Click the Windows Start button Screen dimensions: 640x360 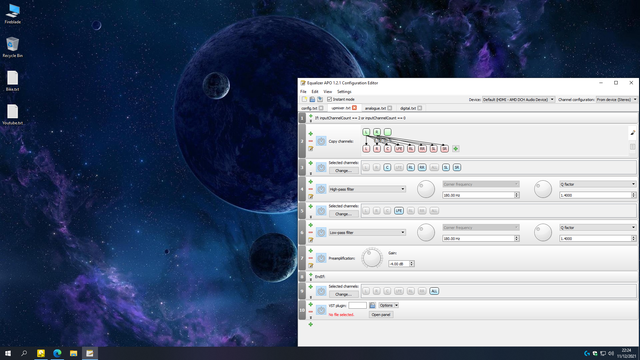tap(8, 353)
